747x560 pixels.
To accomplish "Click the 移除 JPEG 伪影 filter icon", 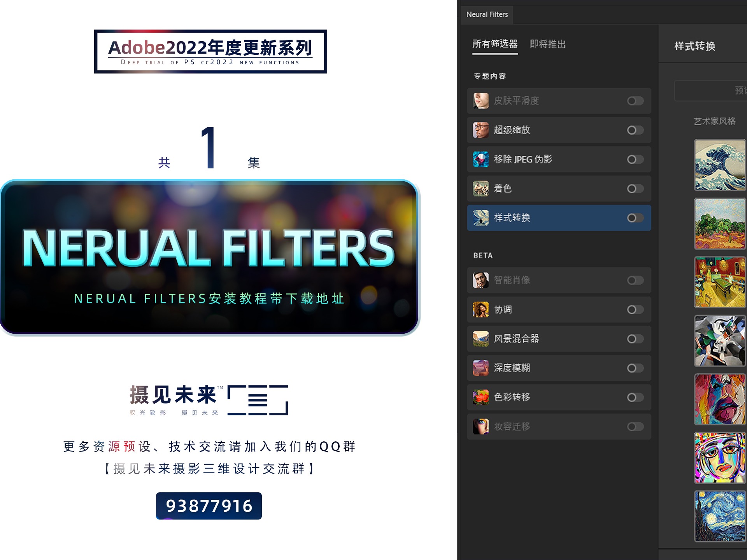I will click(x=481, y=159).
